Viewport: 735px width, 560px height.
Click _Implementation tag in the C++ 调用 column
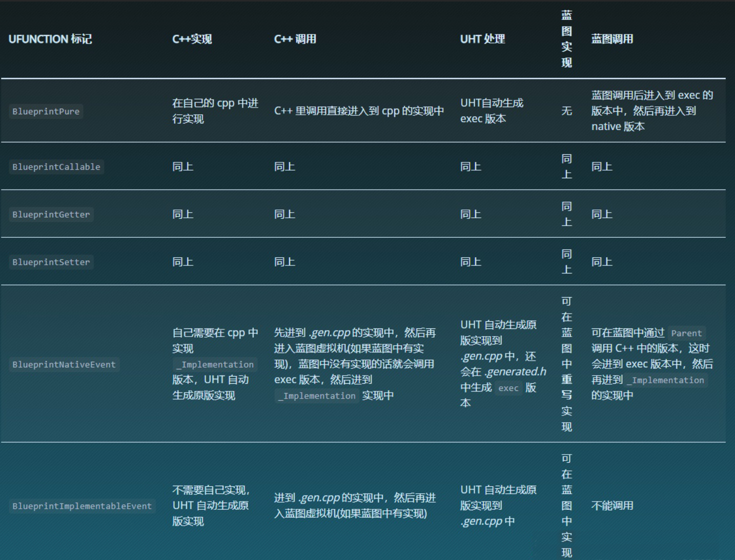[x=317, y=396]
